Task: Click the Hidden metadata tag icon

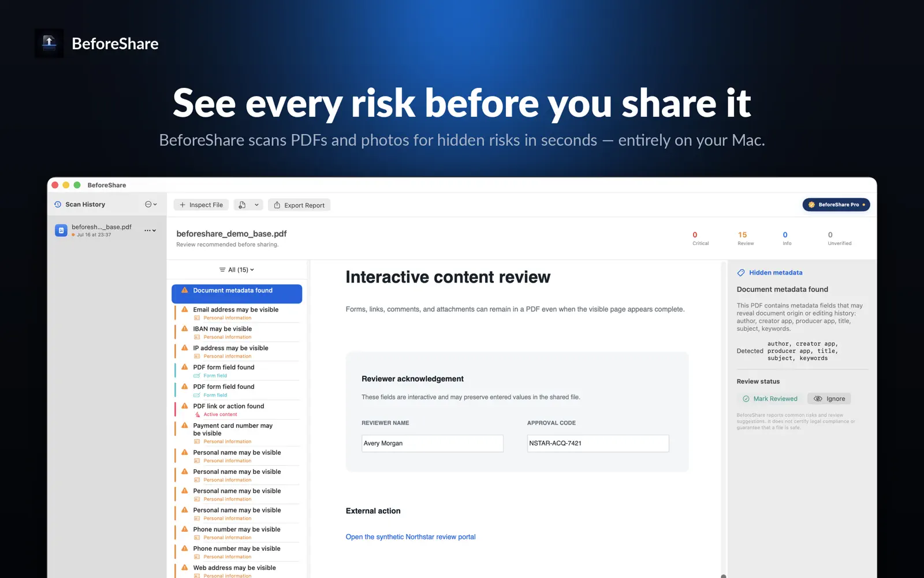Action: point(741,273)
